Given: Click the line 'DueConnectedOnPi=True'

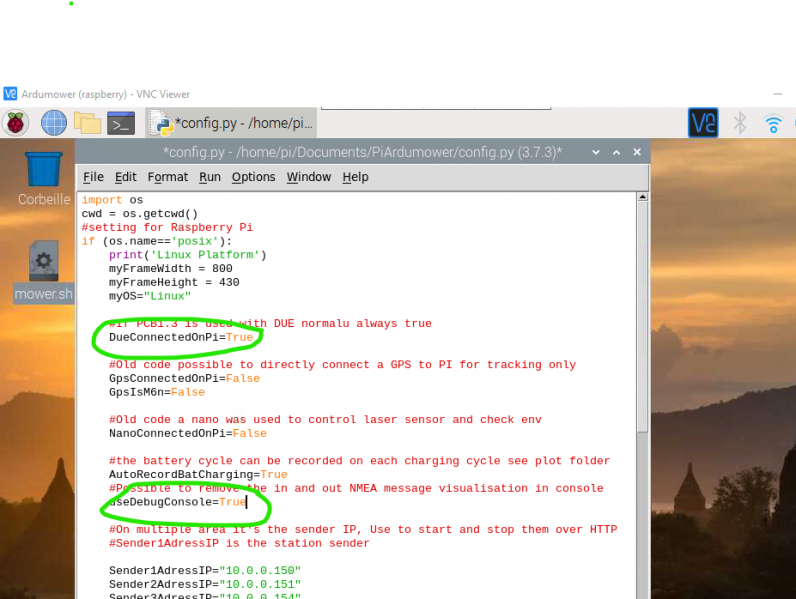Looking at the screenshot, I should (x=181, y=337).
